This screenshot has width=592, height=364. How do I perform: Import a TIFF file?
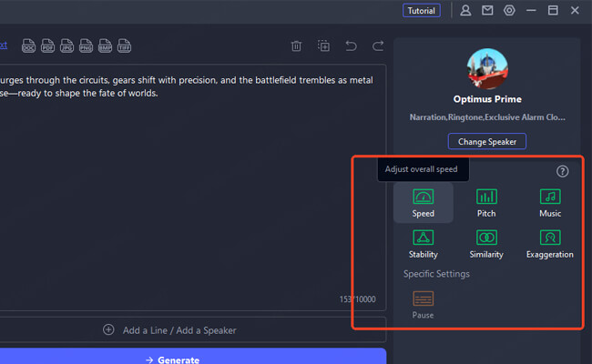point(125,45)
